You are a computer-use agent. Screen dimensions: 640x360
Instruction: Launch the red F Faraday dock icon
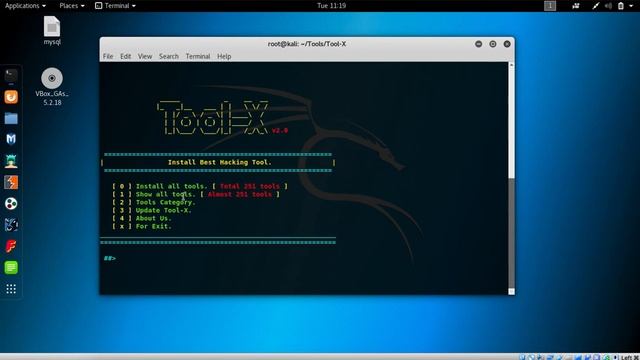(x=11, y=246)
